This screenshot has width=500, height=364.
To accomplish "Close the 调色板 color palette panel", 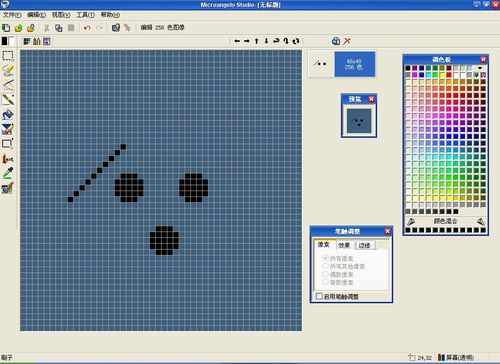I will [483, 59].
